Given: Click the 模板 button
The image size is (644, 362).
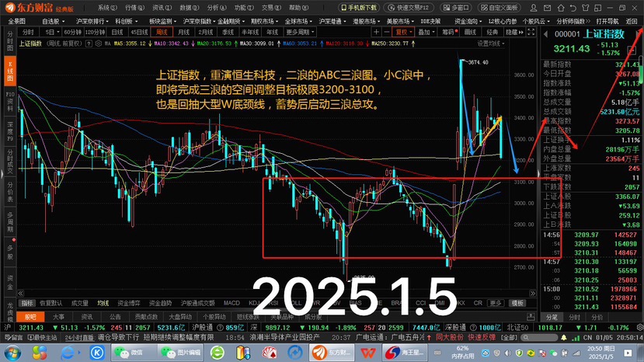Looking at the screenshot, I should pos(517,303).
